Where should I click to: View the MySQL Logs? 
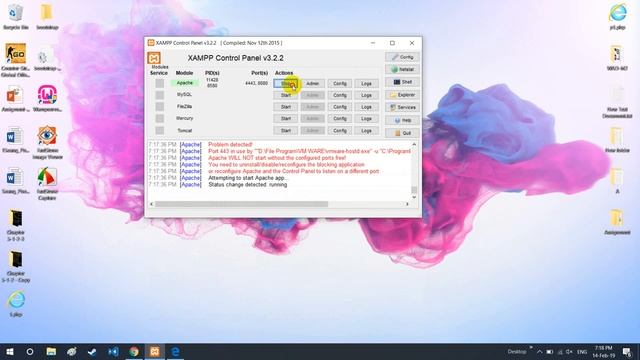[366, 95]
